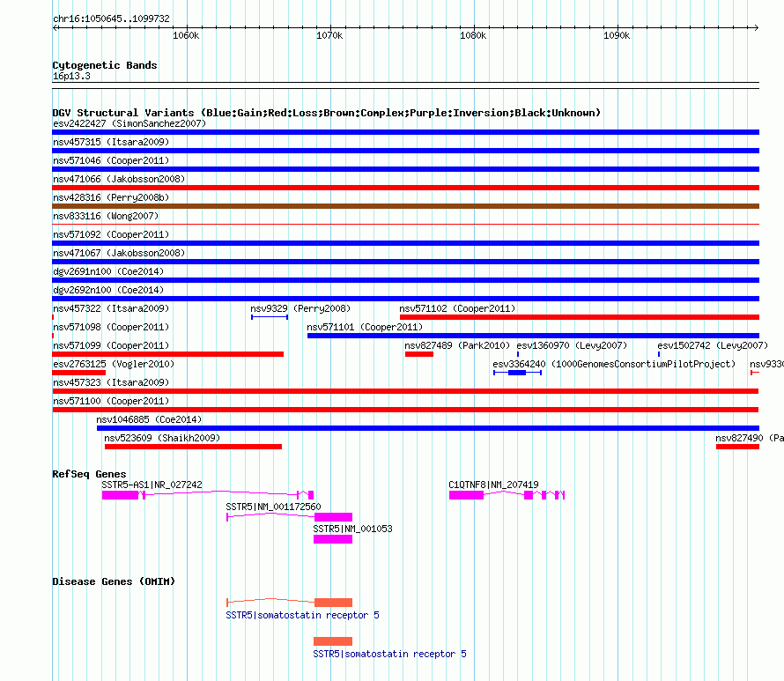Open the nsv571100 (Cooper2011) label
This screenshot has width=784, height=681.
(111, 401)
